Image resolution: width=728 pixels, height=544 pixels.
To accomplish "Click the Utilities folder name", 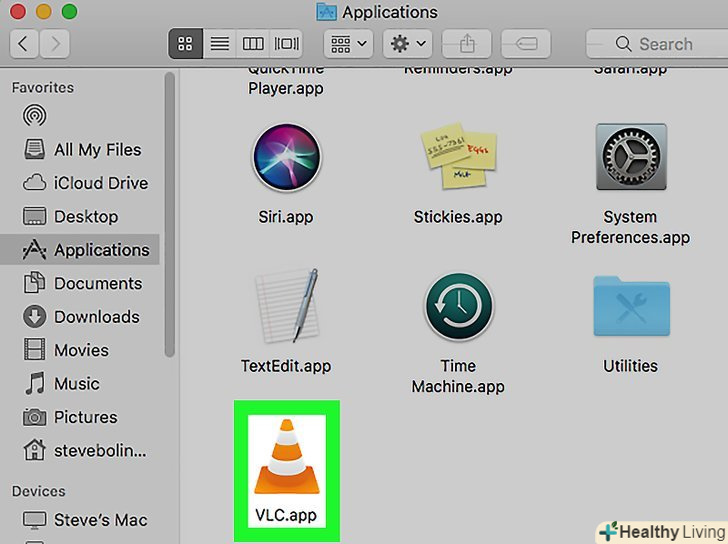I will 630,366.
